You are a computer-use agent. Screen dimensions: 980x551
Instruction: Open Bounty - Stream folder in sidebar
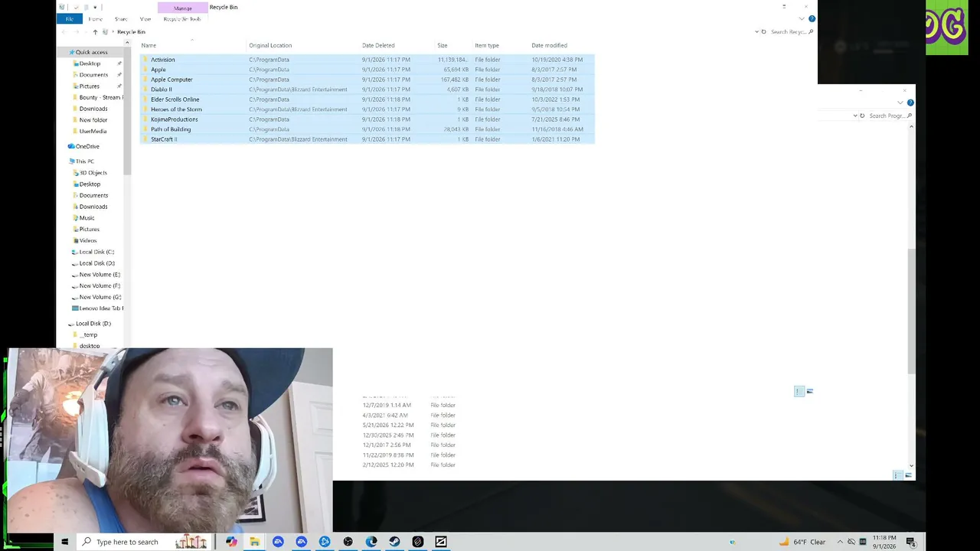[x=98, y=97]
